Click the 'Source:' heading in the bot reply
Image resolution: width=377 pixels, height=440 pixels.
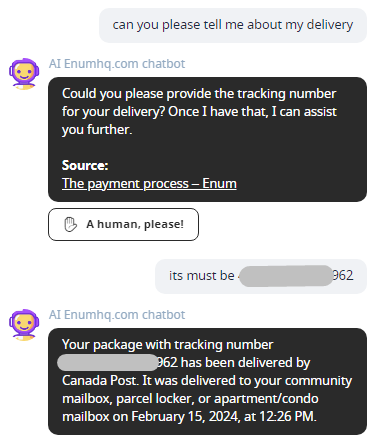pyautogui.click(x=85, y=165)
